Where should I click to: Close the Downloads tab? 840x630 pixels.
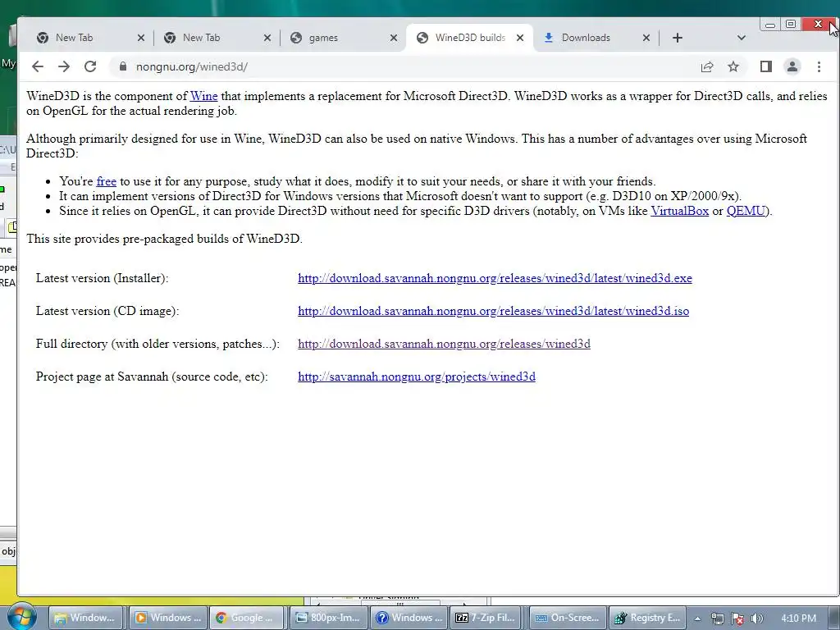tap(646, 38)
